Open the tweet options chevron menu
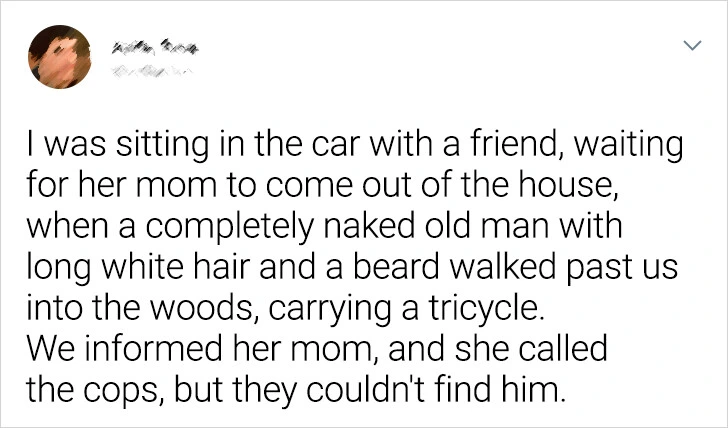This screenshot has width=728, height=428. [x=690, y=47]
